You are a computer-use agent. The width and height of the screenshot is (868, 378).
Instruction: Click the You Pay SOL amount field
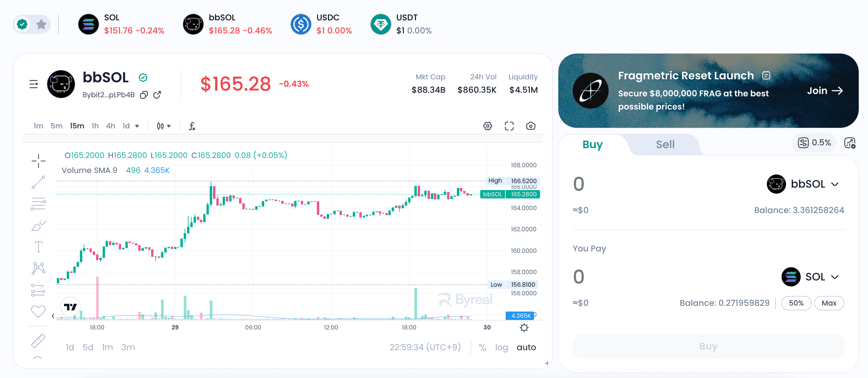(578, 277)
